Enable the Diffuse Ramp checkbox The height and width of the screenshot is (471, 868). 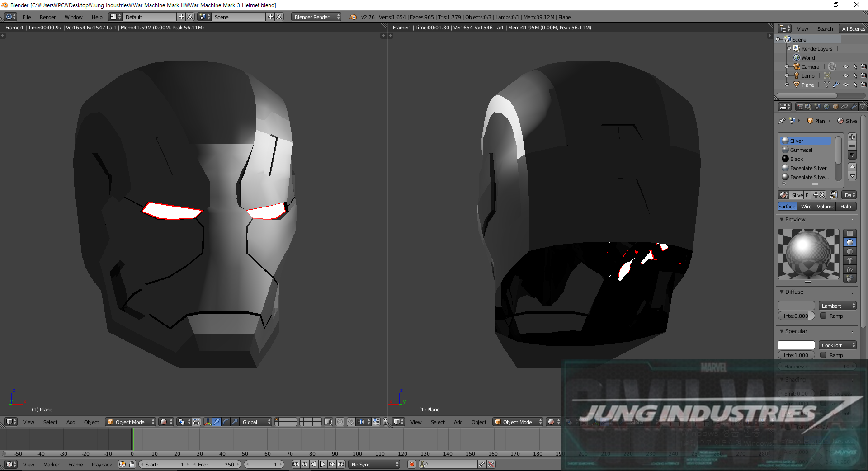click(823, 316)
